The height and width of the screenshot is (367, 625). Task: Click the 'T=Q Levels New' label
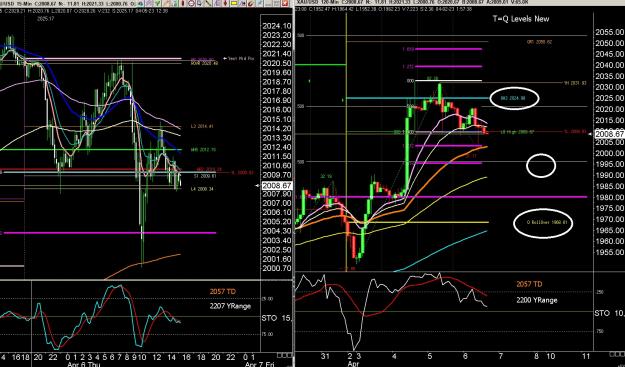521,19
